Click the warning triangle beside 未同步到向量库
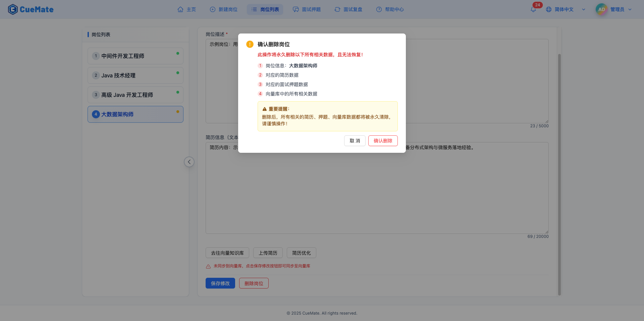Image resolution: width=644 pixels, height=321 pixels. coord(208,266)
